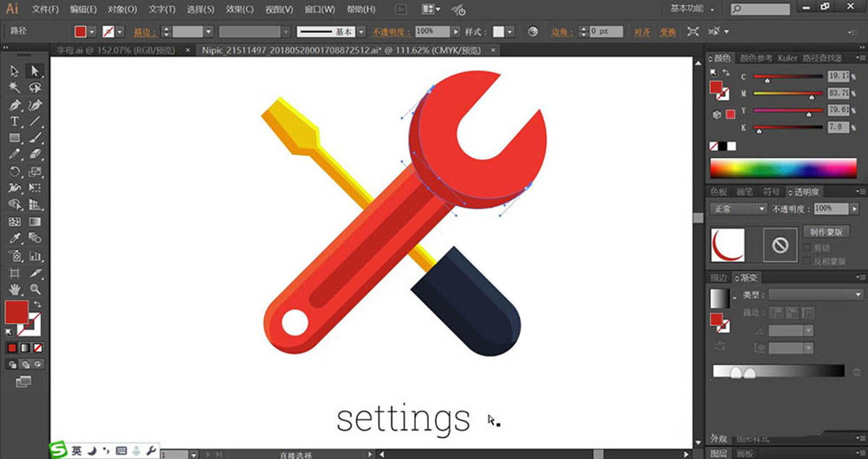Select the Hand tool
The height and width of the screenshot is (459, 868).
pos(14,289)
